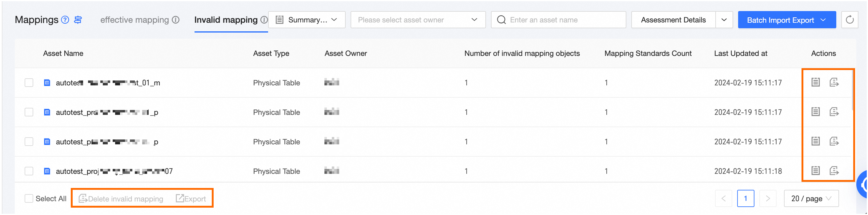Screen dimensions: 868x215
Task: Click the Number of invalid mapping objects header
Action: click(522, 53)
